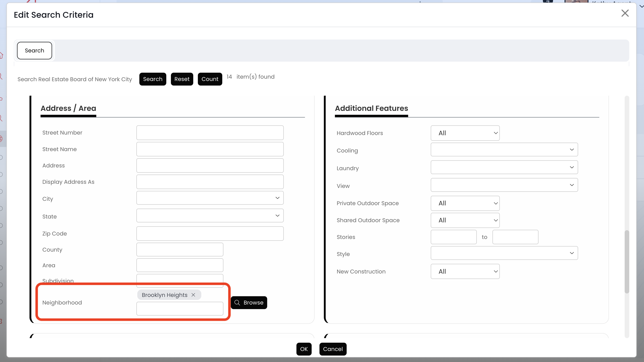Expand the Style dropdown
Viewport: 644px width, 362px height.
[504, 253]
